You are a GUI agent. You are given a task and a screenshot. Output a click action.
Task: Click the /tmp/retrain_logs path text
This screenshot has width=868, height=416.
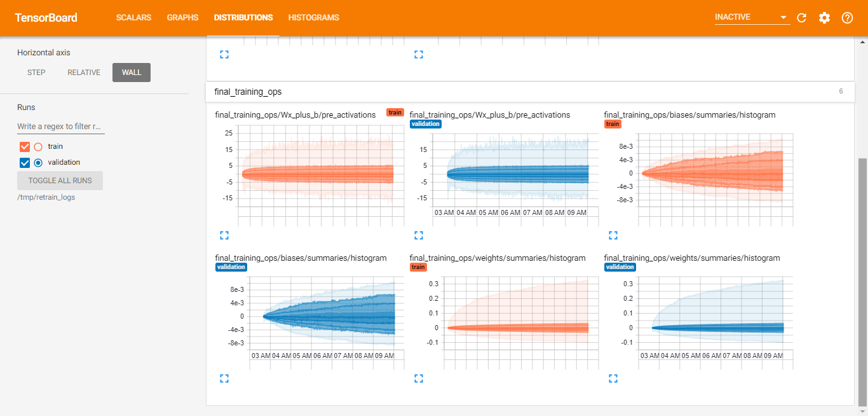pyautogui.click(x=46, y=197)
